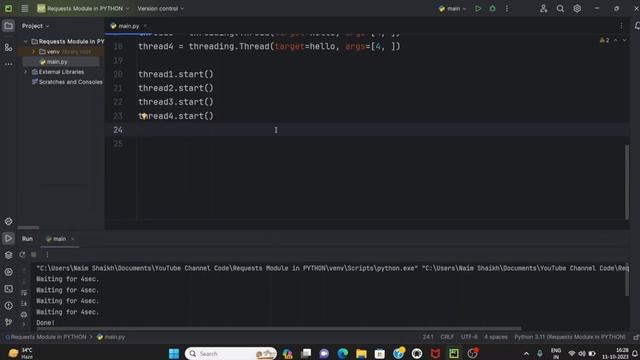Open the Project view dropdown
This screenshot has width=640, height=360.
click(x=36, y=26)
